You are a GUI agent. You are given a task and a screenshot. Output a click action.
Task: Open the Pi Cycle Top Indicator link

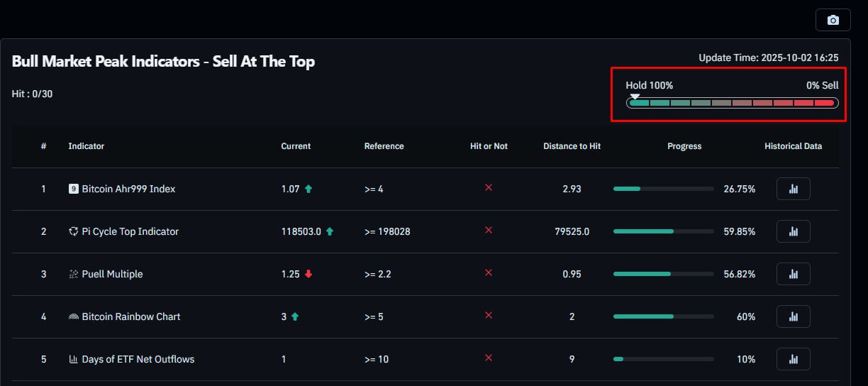[130, 232]
